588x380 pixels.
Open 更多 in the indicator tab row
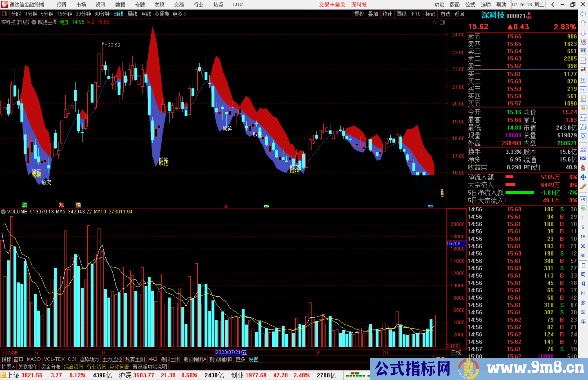[x=240, y=359]
